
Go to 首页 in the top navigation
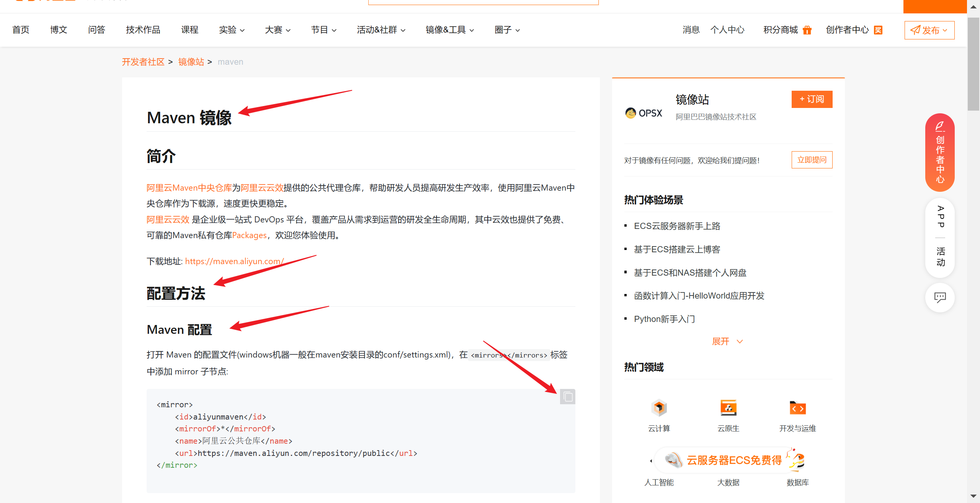tap(21, 30)
